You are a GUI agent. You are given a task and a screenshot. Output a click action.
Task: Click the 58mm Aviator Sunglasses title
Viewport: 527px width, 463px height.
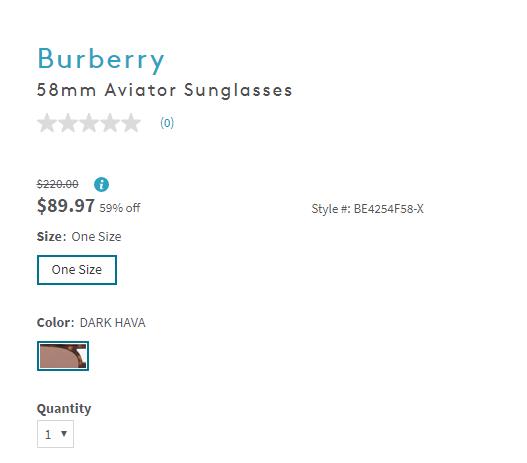coord(165,91)
